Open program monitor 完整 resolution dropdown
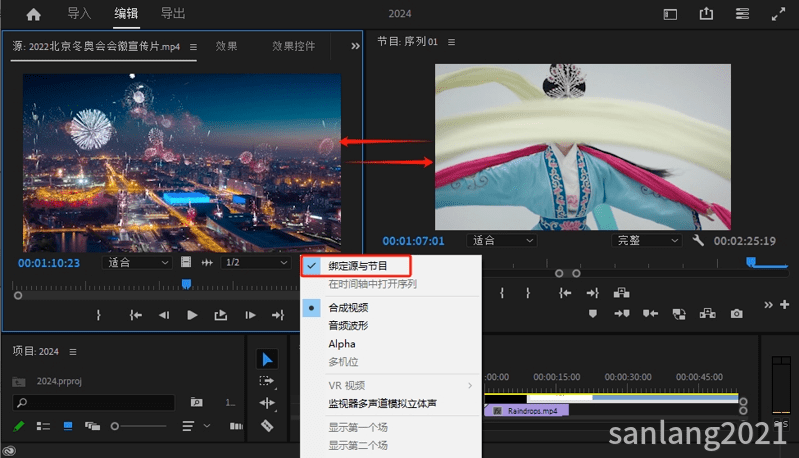Screen dimensions: 799x458 click(x=647, y=240)
